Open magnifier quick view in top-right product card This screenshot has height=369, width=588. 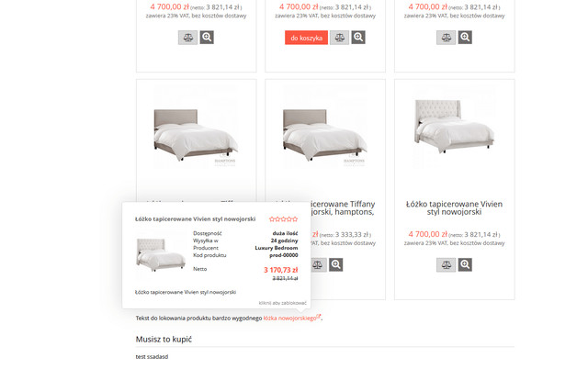pyautogui.click(x=465, y=38)
